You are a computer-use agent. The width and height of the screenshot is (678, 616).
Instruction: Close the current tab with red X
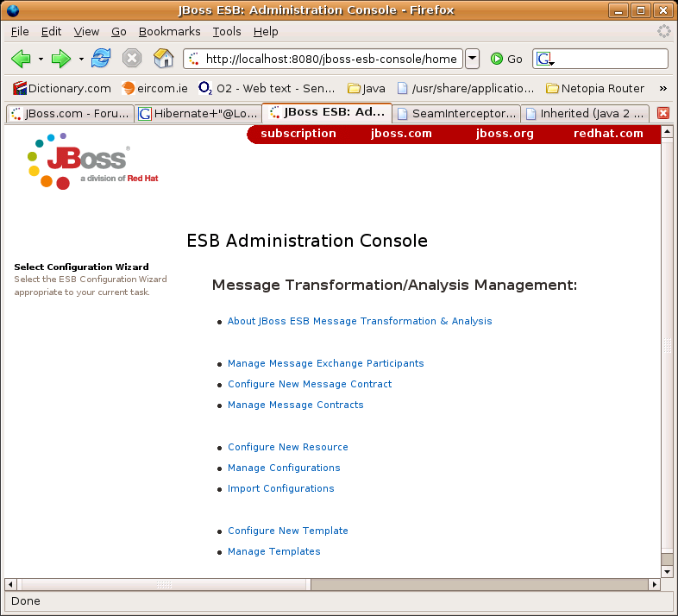(662, 113)
